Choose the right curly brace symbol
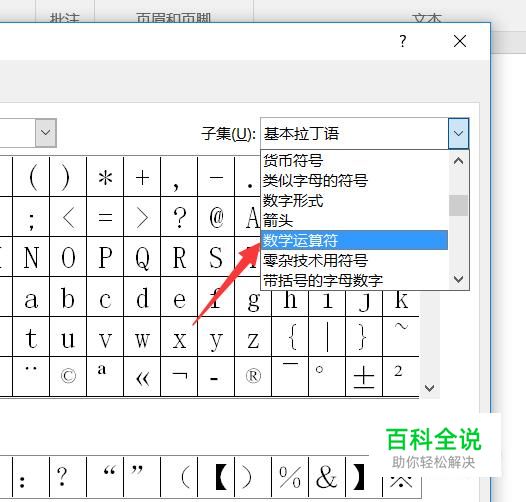 364,337
